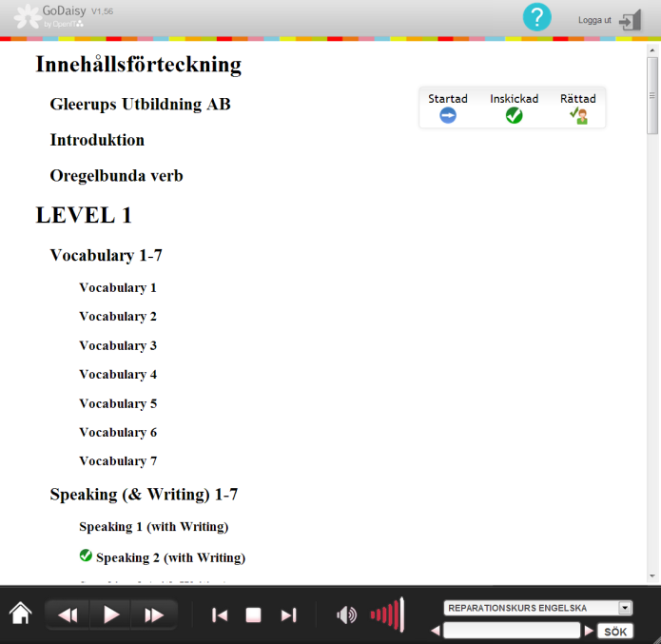Open the REPARATIONSKURS ENGELSKA dropdown

[x=538, y=608]
